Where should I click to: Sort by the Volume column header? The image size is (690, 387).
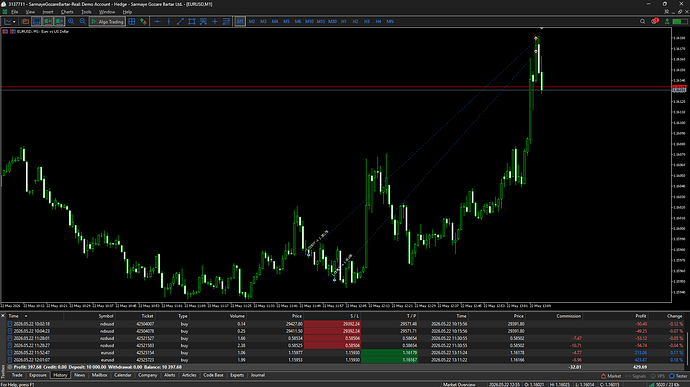(237, 316)
